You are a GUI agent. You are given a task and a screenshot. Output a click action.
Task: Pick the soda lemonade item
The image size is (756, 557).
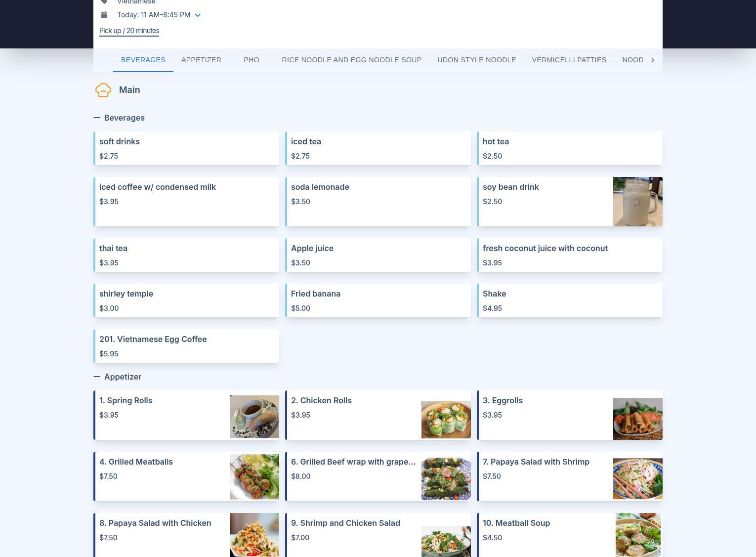click(378, 202)
